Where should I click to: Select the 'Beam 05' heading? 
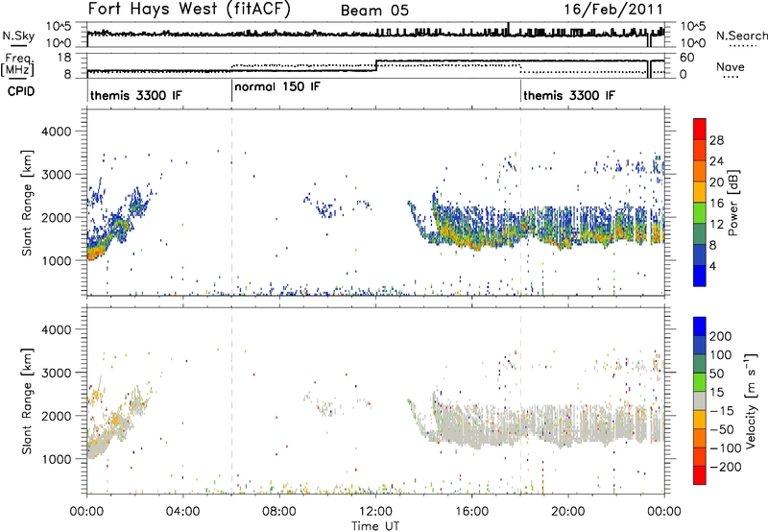374,11
